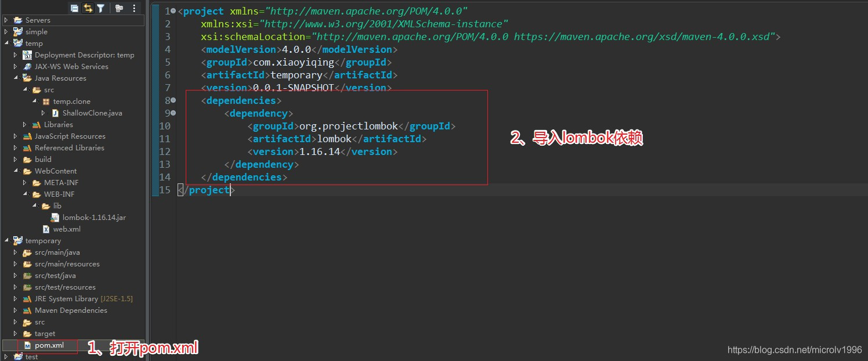Click the Collapse All toolbar icon
Image resolution: width=868 pixels, height=361 pixels.
coord(74,8)
